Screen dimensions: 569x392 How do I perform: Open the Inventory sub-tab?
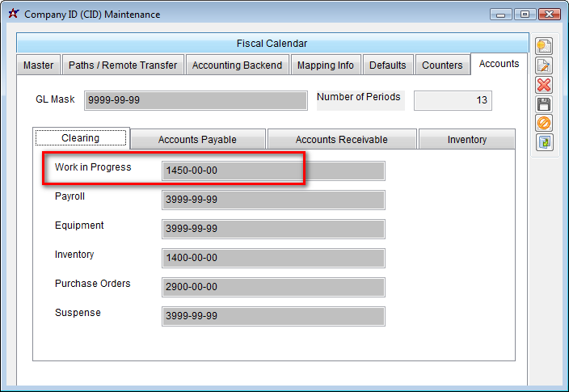466,140
